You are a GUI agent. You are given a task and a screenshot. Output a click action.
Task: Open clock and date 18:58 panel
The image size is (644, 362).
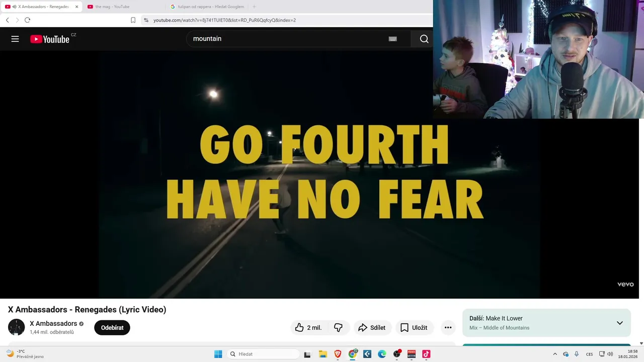(628, 354)
